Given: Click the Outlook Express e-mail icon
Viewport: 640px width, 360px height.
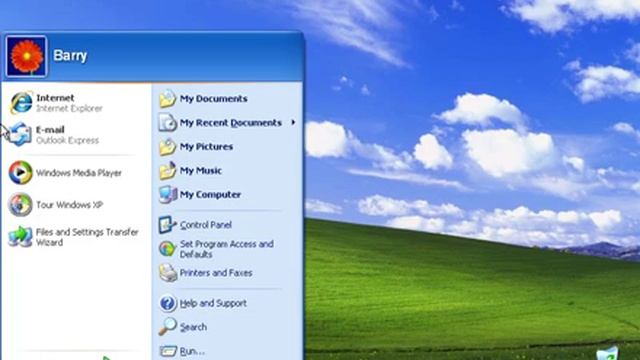Looking at the screenshot, I should tap(20, 134).
